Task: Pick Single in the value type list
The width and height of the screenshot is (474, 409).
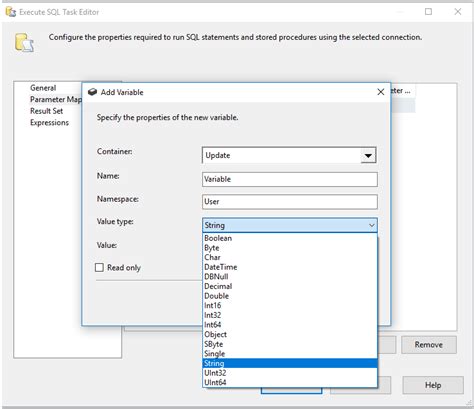Action: pos(290,353)
